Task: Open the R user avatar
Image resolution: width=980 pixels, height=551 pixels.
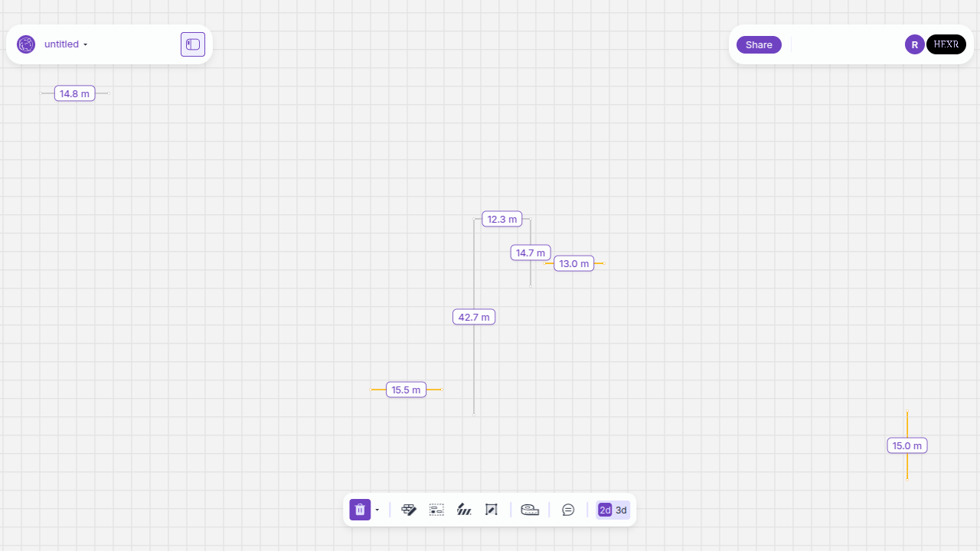Action: pos(914,44)
